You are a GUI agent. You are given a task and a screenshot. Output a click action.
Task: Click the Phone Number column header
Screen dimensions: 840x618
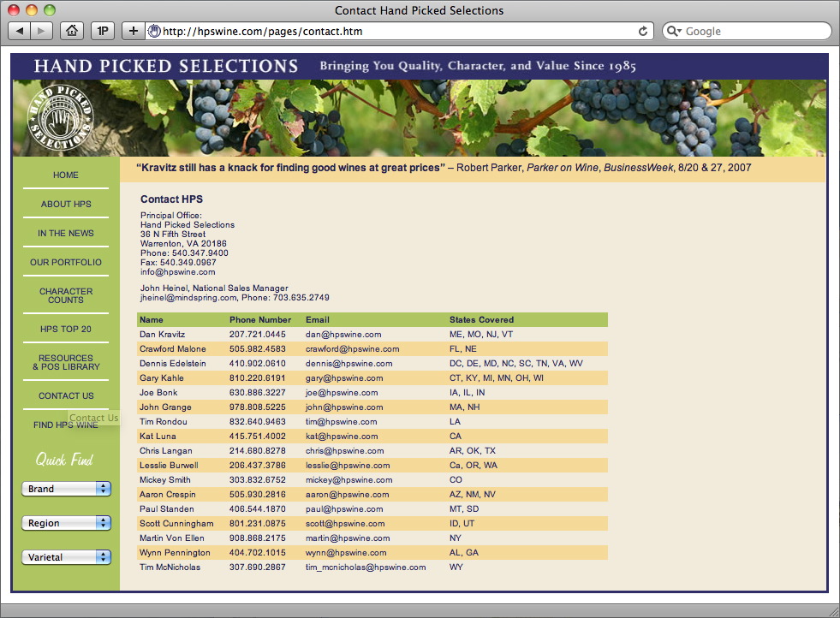coord(260,320)
